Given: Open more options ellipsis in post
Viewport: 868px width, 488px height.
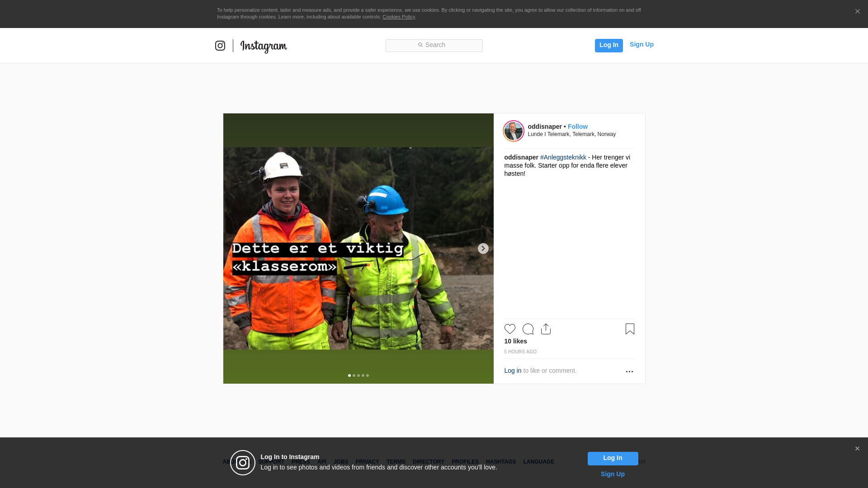Looking at the screenshot, I should [629, 371].
